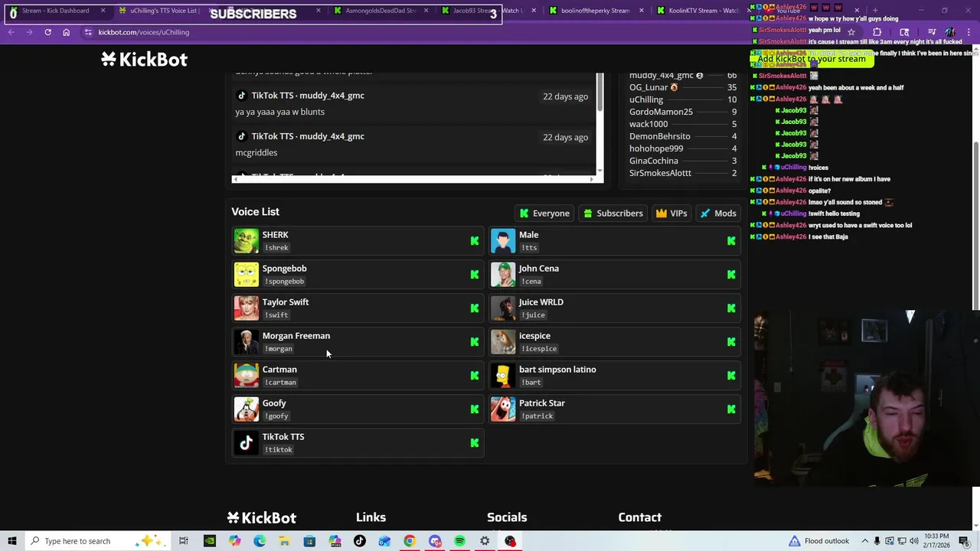Click Add KickBot to your stream button

[812, 59]
